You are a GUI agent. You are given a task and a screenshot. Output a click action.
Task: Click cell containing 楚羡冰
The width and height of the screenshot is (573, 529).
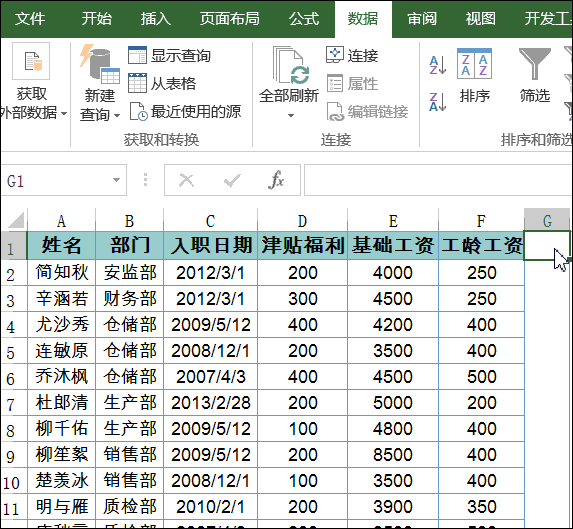(61, 480)
